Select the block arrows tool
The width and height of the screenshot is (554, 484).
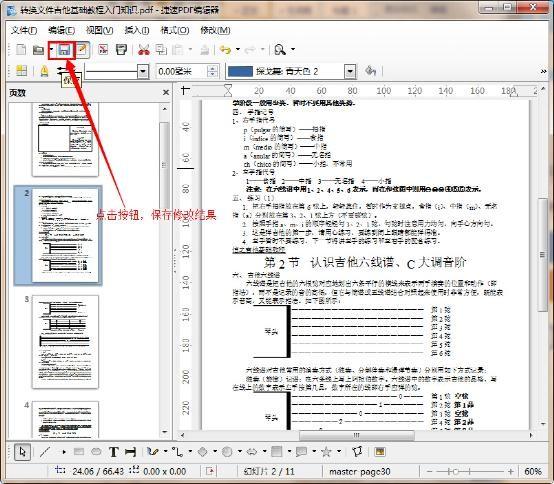[x=252, y=452]
